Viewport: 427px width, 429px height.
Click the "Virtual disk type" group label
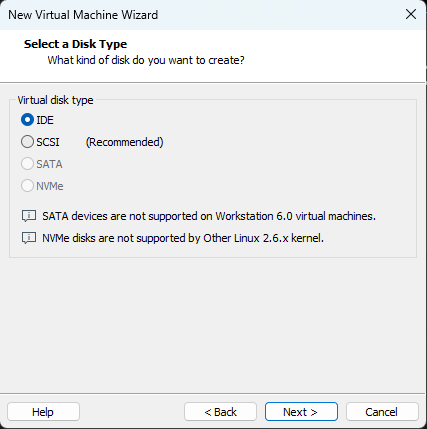coord(55,100)
